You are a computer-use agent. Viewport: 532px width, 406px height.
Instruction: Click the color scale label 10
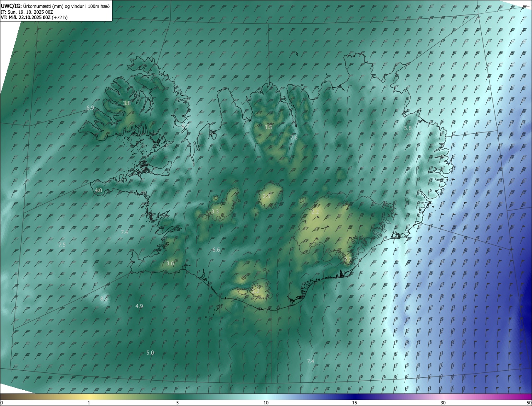click(x=266, y=403)
